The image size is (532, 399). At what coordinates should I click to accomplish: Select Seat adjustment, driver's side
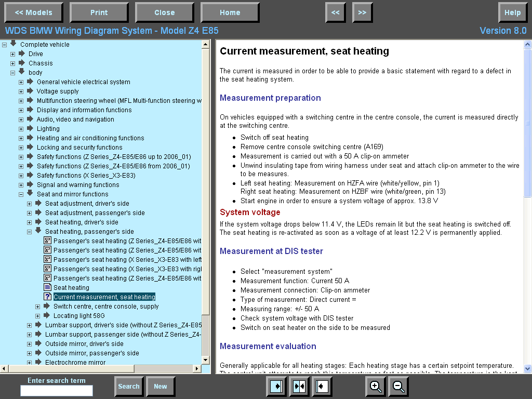click(87, 204)
